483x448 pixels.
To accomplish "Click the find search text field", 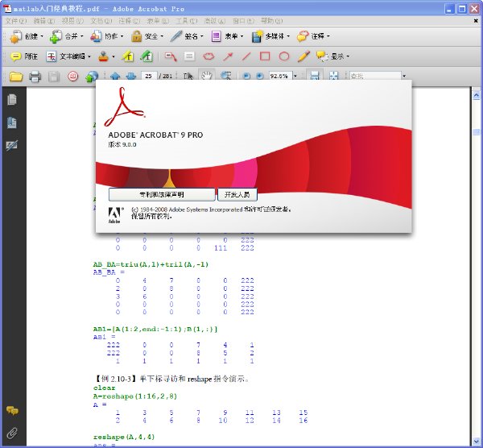I will click(x=375, y=76).
